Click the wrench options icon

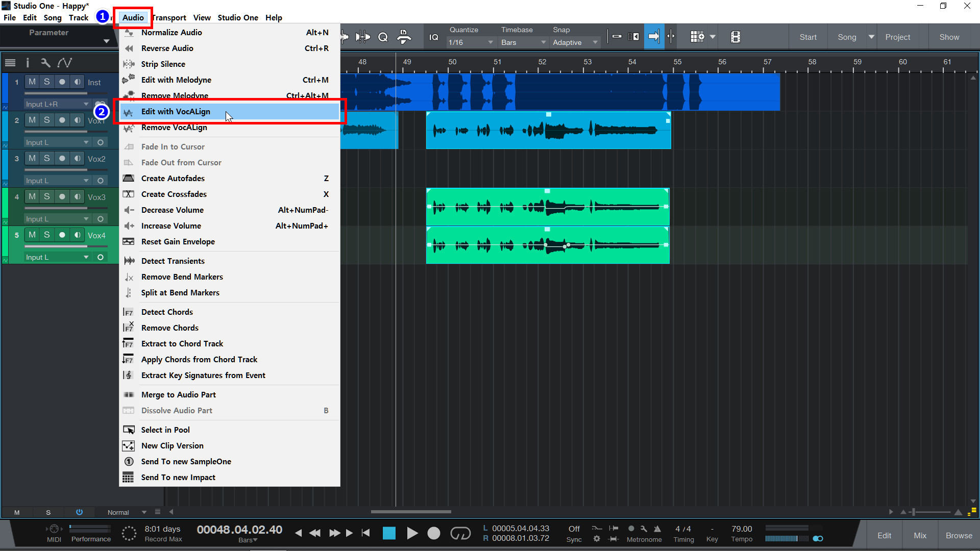coord(45,63)
